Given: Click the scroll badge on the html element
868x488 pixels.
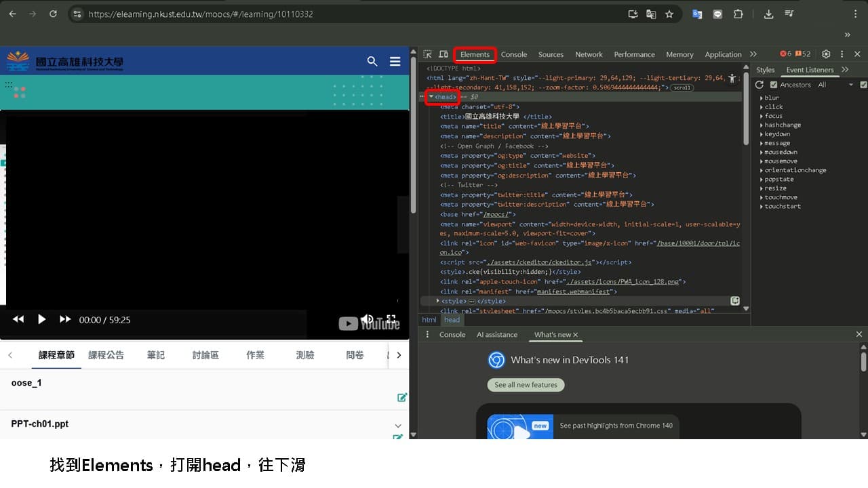Looking at the screenshot, I should click(682, 87).
